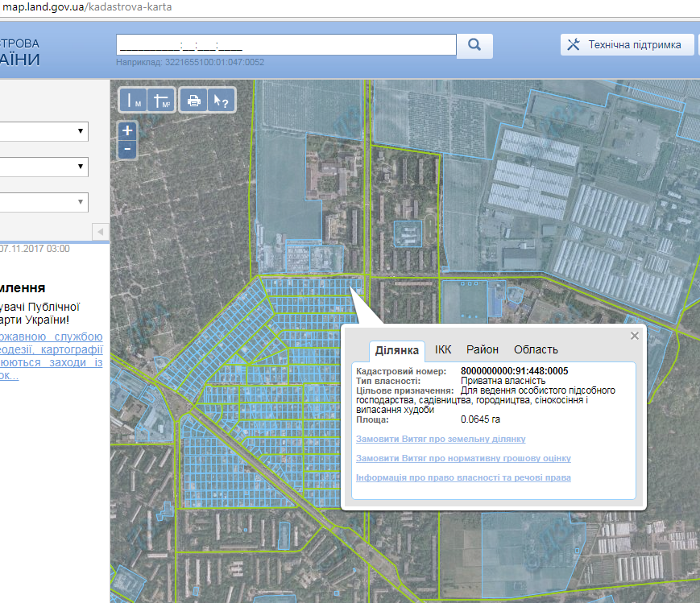Close the parcel info popup

click(634, 336)
